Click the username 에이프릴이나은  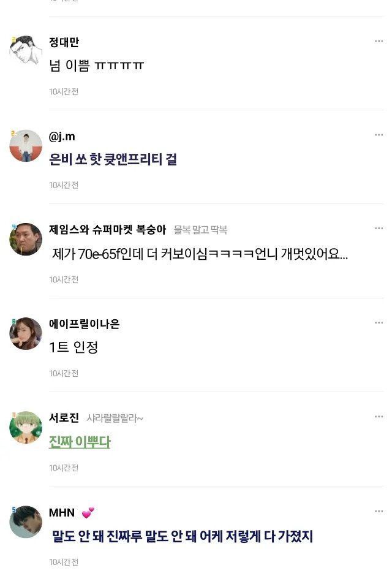tap(84, 324)
